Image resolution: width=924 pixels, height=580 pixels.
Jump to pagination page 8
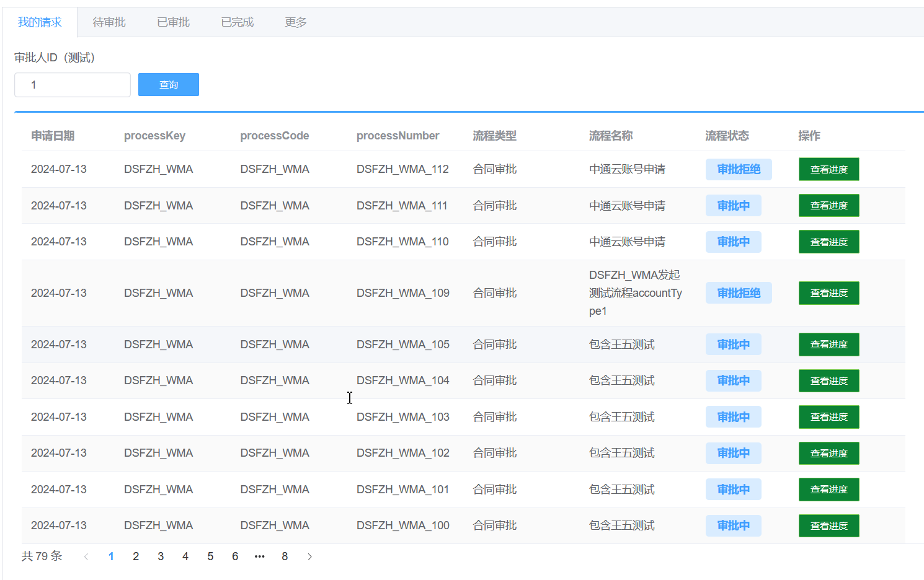pyautogui.click(x=285, y=556)
